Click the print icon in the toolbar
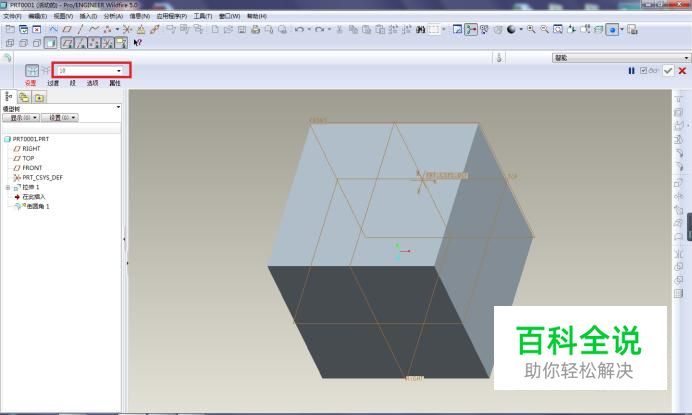Viewport: 692px width, 415px height. pyautogui.click(x=255, y=30)
